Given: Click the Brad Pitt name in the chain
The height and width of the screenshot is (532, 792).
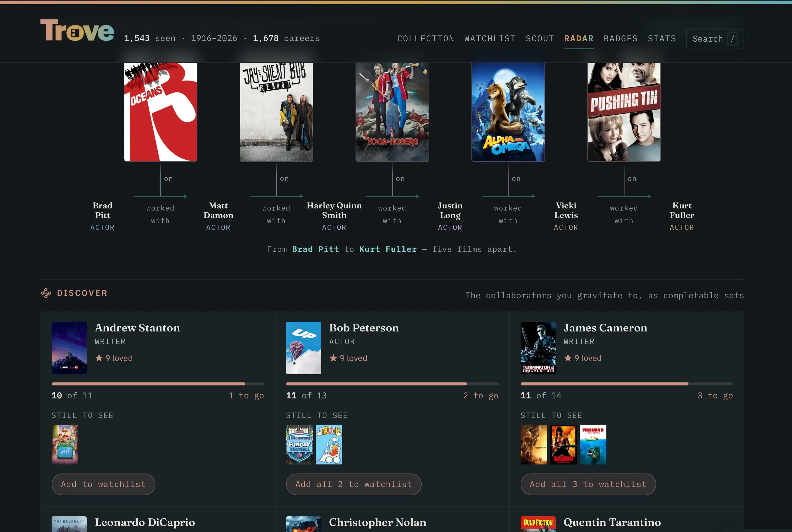Looking at the screenshot, I should (103, 211).
